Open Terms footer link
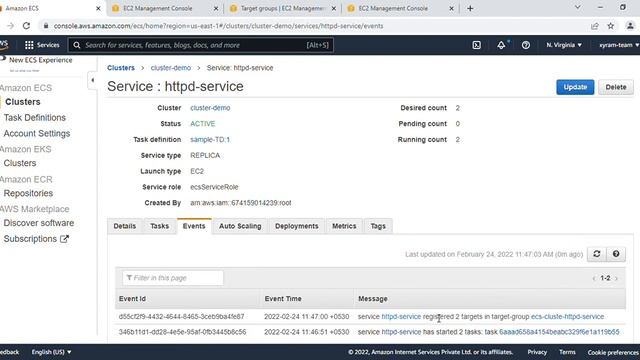Screen dimensions: 640x360 (x=567, y=352)
